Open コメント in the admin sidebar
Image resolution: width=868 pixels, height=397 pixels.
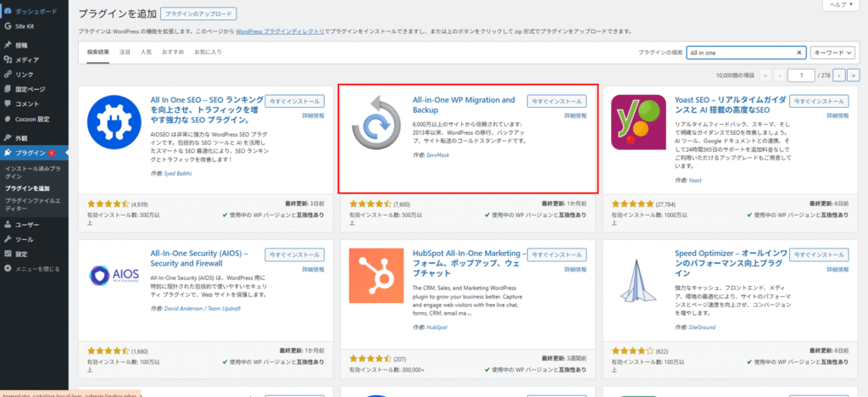(x=27, y=103)
